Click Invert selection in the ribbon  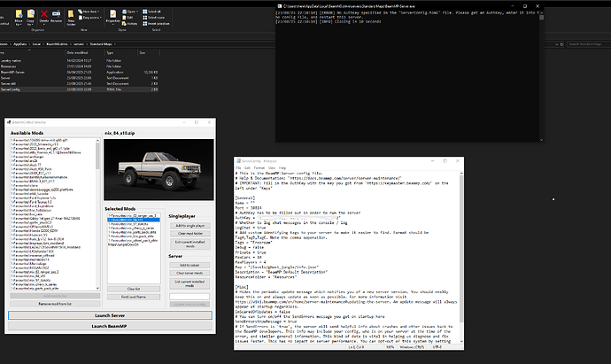pyautogui.click(x=156, y=23)
